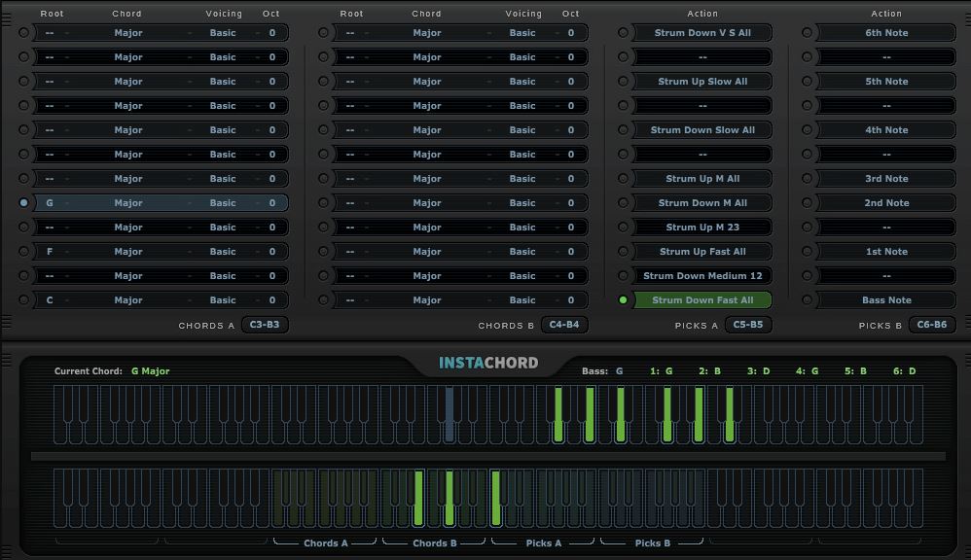Open the Strum Down Slow All action slot
Image resolution: width=971 pixels, height=560 pixels.
[702, 130]
